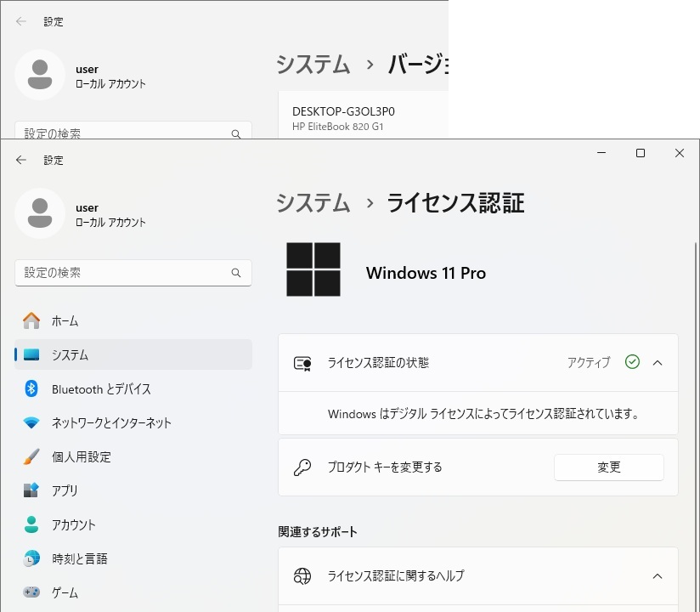Viewport: 700px width, 612px height.
Task: Click the user account name in Version window
Action: tap(110, 76)
